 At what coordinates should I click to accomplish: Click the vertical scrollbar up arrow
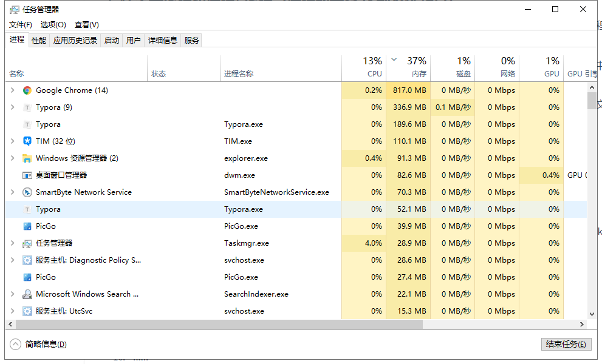pyautogui.click(x=592, y=87)
